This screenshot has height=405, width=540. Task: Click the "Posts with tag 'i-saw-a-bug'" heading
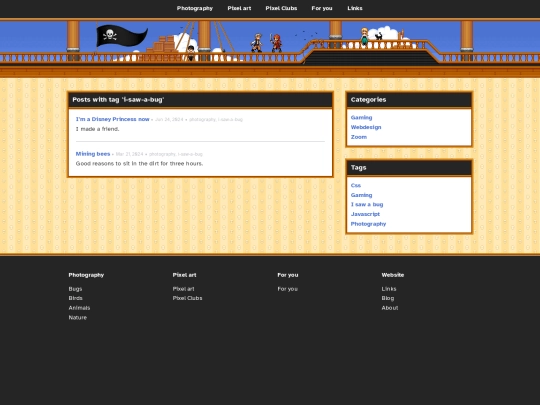click(118, 100)
